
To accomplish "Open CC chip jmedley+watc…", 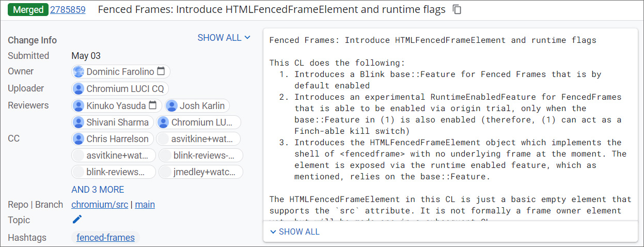I will (200, 172).
